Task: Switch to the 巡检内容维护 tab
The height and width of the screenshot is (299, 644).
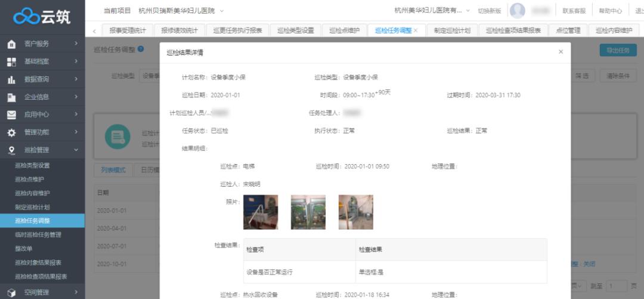Action: [x=614, y=30]
